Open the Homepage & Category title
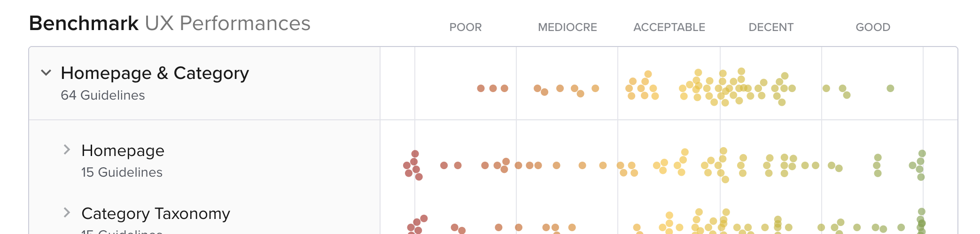The height and width of the screenshot is (234, 980). tap(155, 73)
